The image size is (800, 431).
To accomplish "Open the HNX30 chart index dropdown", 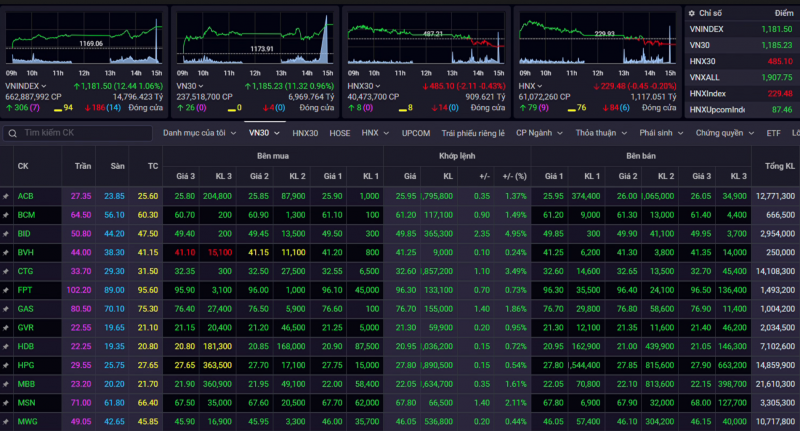I will click(384, 86).
